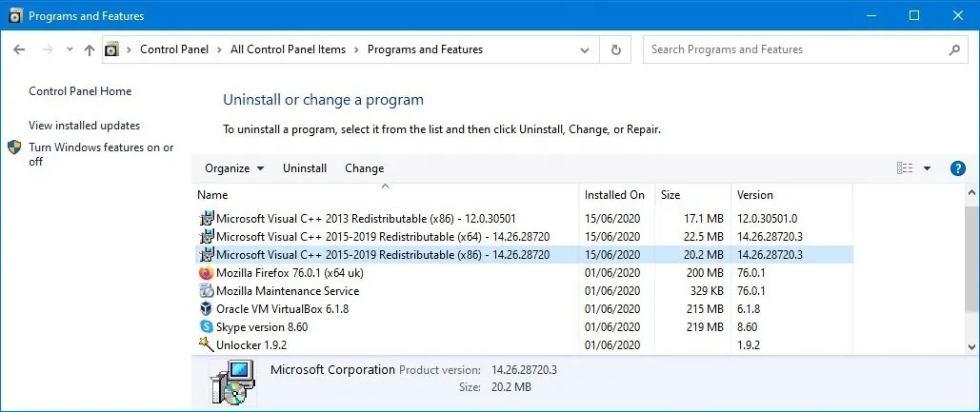
Task: Expand the address bar history dropdown
Action: [585, 49]
